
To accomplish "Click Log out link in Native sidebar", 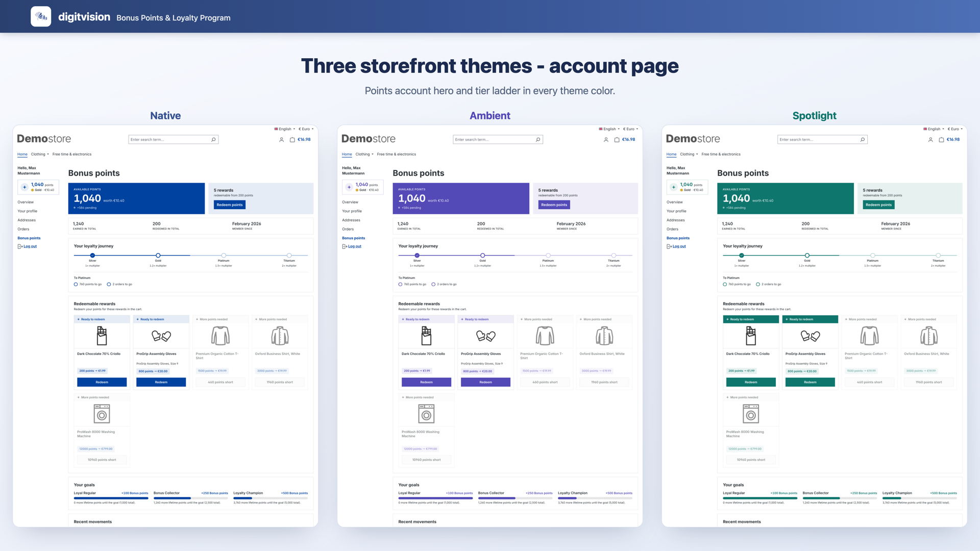I will point(30,246).
